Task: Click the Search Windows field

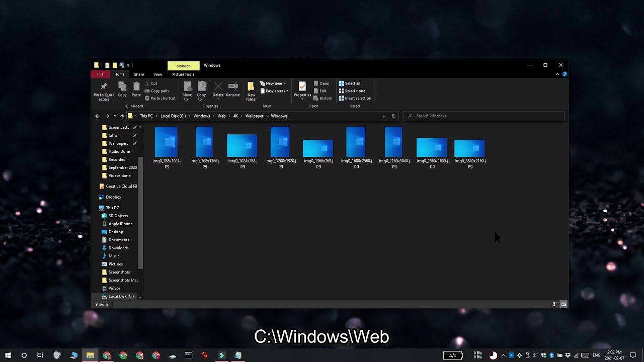Action: 484,116
